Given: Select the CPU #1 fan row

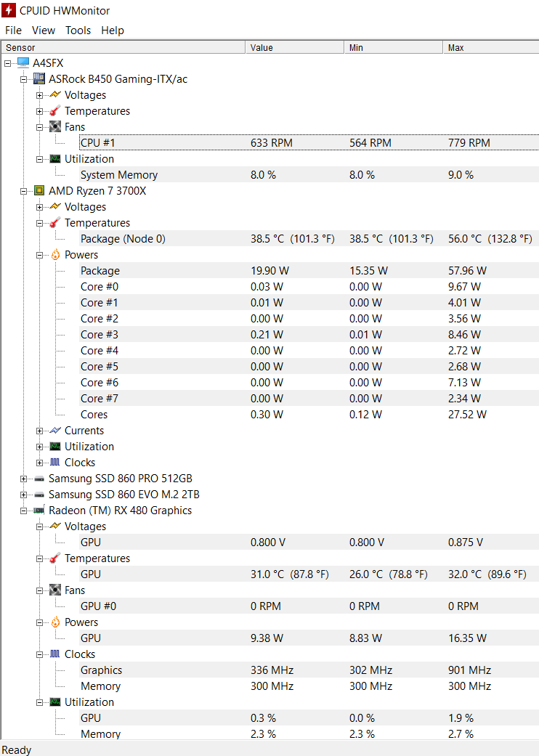Looking at the screenshot, I should 309,143.
